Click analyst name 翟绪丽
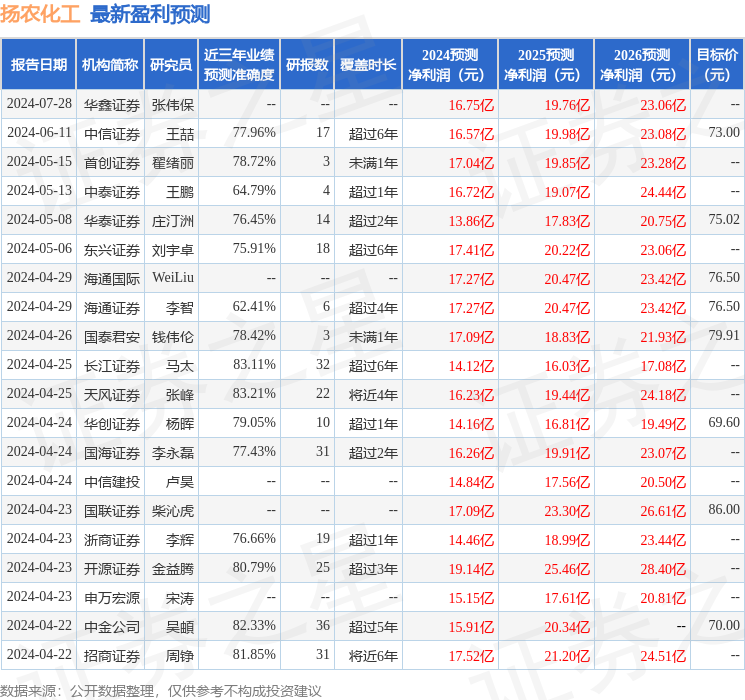745x700 pixels. (173, 163)
